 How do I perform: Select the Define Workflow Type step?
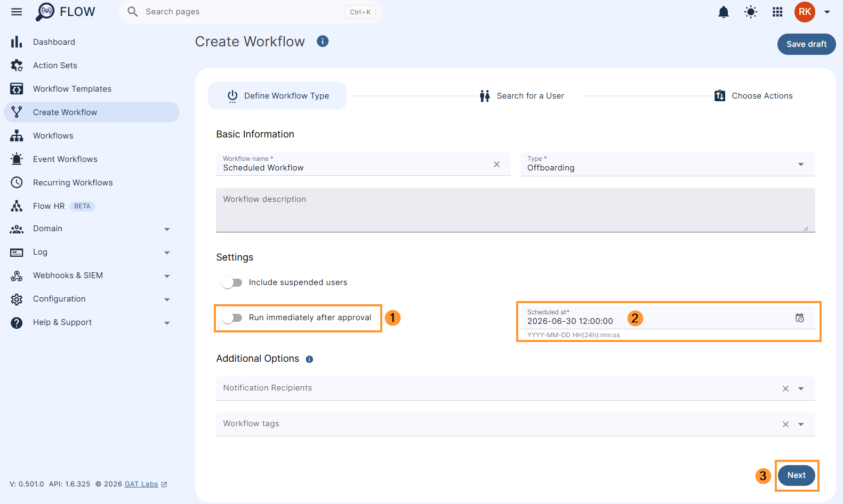277,96
